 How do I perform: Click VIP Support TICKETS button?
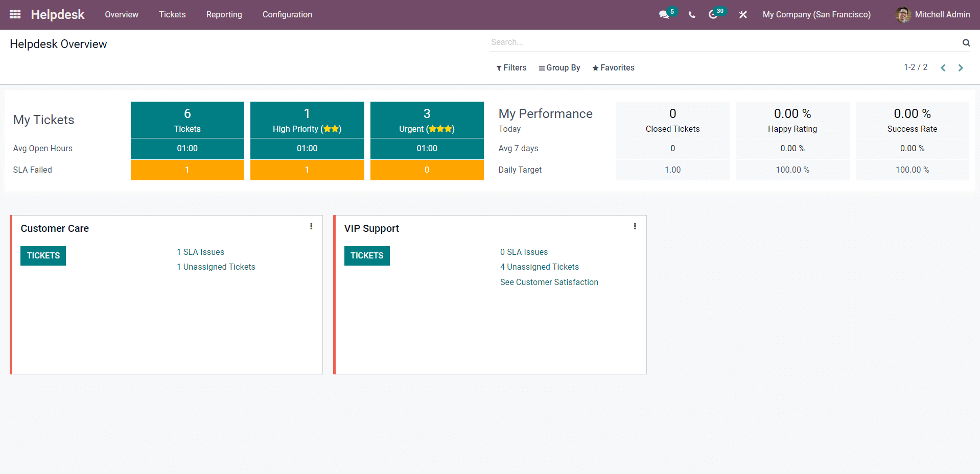pyautogui.click(x=367, y=256)
